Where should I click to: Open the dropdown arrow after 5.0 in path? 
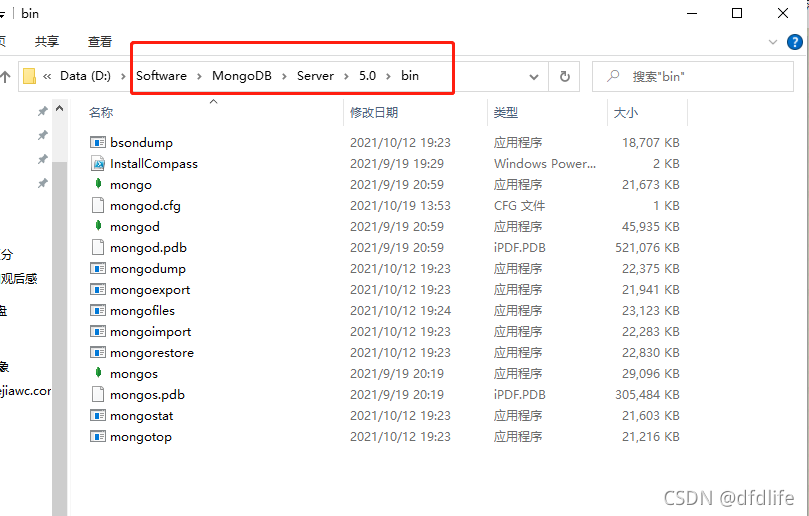point(389,76)
